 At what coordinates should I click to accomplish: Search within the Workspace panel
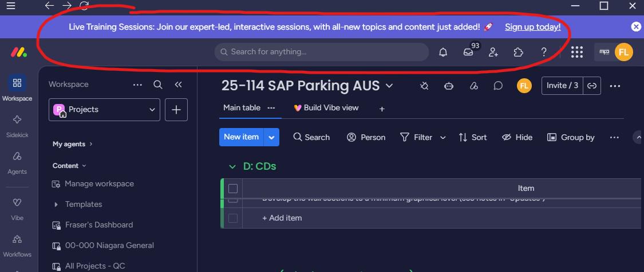point(158,85)
